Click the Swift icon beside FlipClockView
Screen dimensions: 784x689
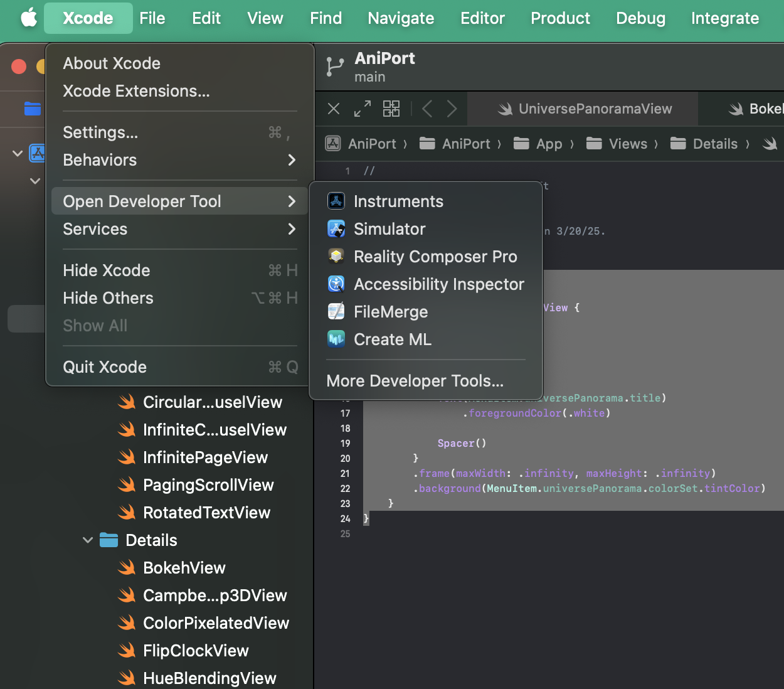pos(127,651)
